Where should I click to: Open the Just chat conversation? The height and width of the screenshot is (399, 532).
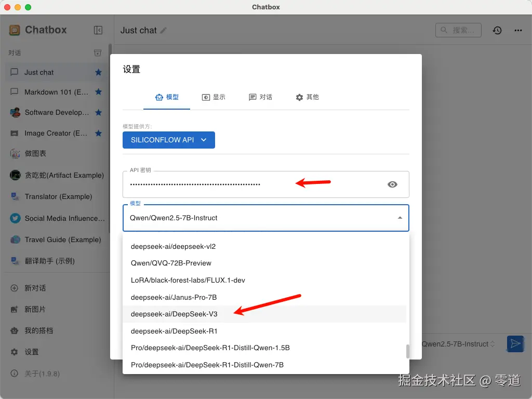click(56, 72)
